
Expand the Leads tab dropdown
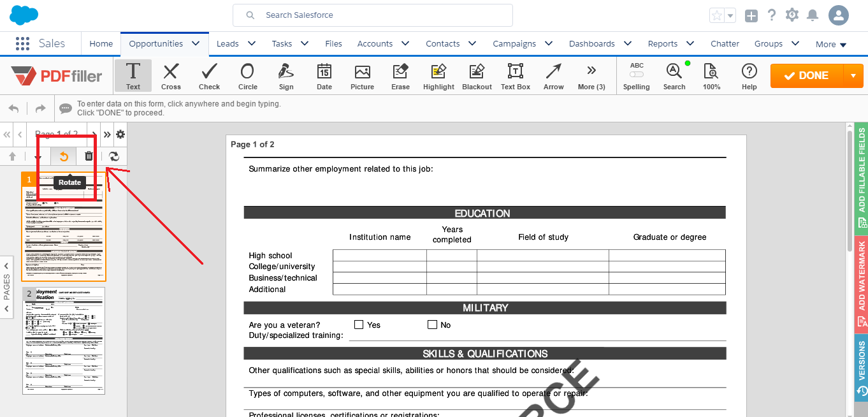tap(251, 43)
